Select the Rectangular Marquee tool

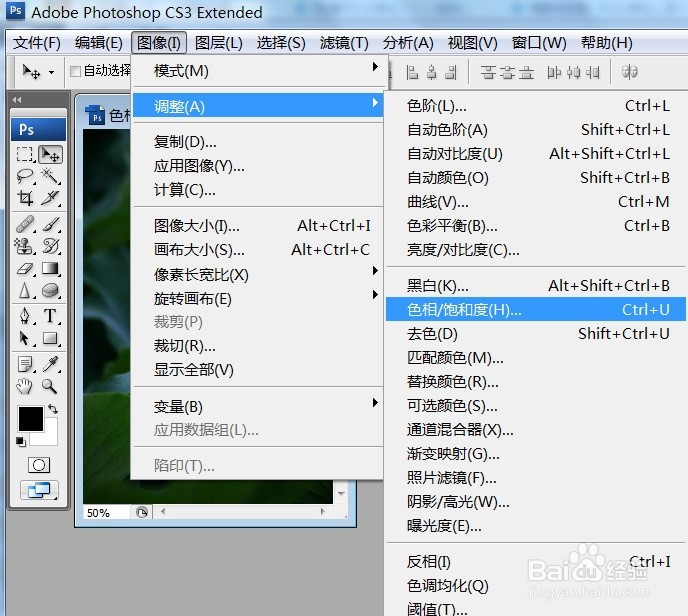point(25,154)
